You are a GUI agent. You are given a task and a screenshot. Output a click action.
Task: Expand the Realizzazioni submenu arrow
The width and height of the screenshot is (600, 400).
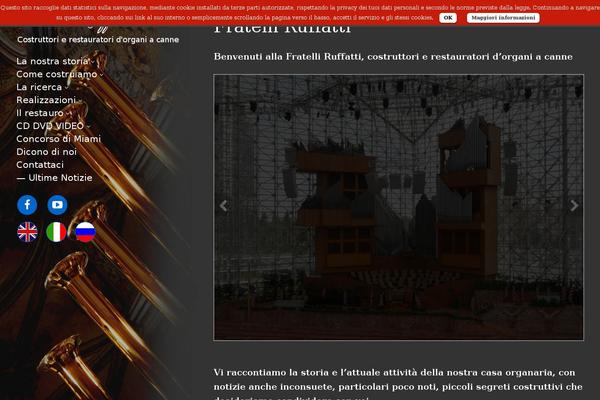(80, 101)
